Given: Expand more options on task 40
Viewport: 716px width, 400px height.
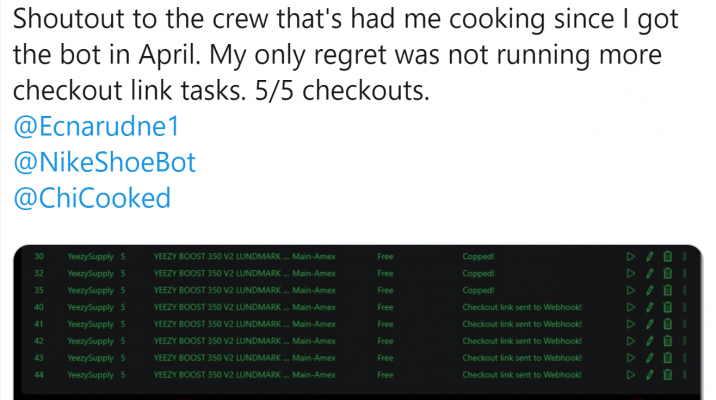Looking at the screenshot, I should point(684,308).
